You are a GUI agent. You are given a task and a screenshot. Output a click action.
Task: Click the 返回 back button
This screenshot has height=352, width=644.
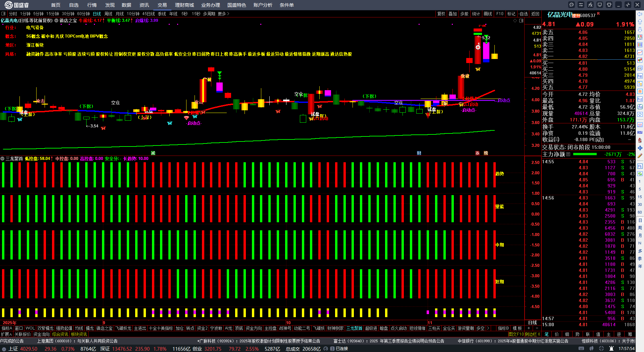(535, 14)
